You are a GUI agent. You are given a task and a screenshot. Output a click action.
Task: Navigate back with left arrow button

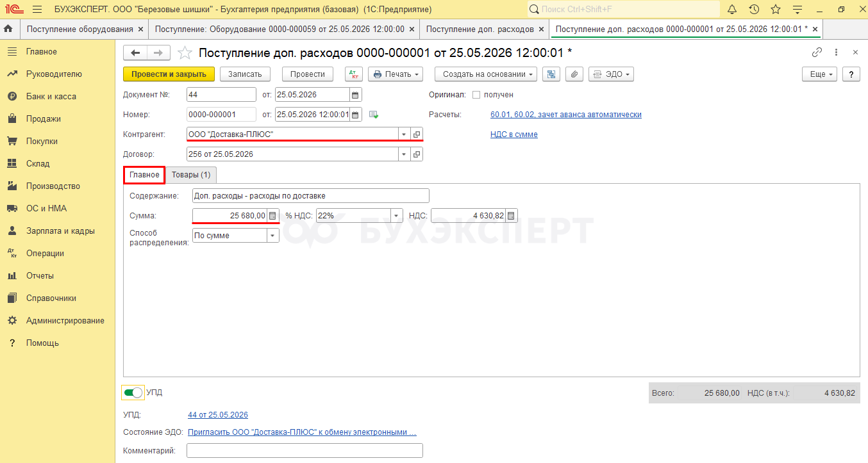[x=135, y=53]
